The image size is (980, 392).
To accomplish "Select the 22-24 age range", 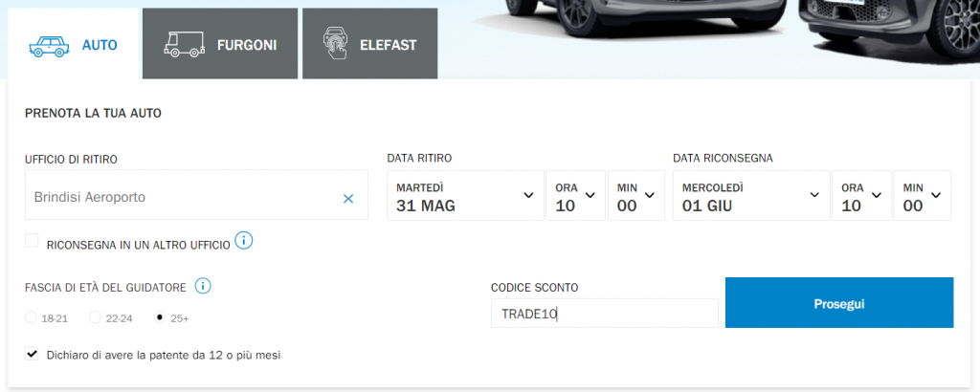I will (x=95, y=317).
